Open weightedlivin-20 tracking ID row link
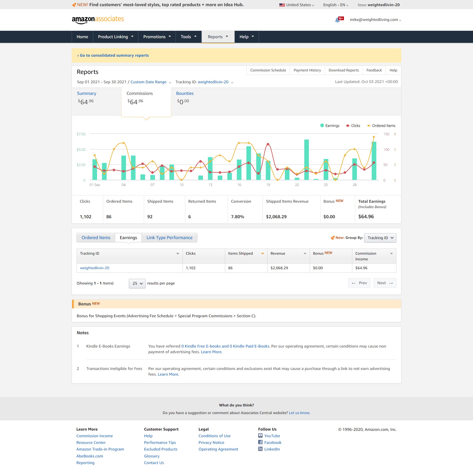473x476 pixels. click(x=95, y=268)
